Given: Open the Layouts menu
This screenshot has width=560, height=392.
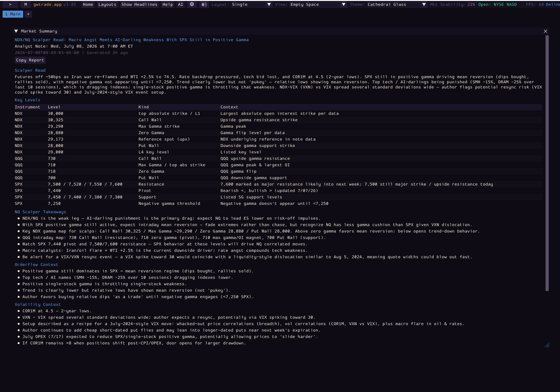Looking at the screenshot, I should pyautogui.click(x=107, y=5).
